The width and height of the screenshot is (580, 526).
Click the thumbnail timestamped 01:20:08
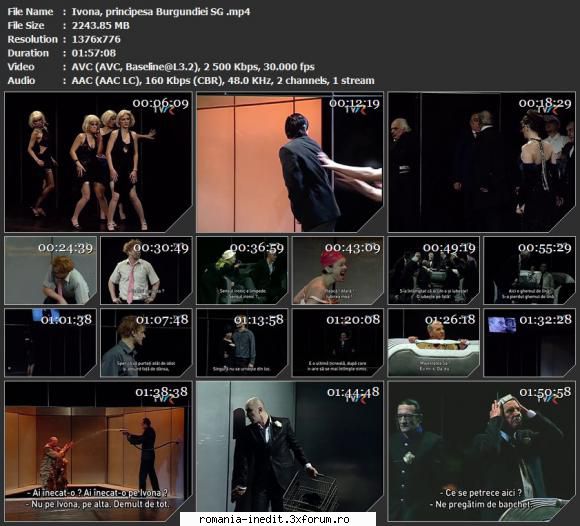coord(338,343)
